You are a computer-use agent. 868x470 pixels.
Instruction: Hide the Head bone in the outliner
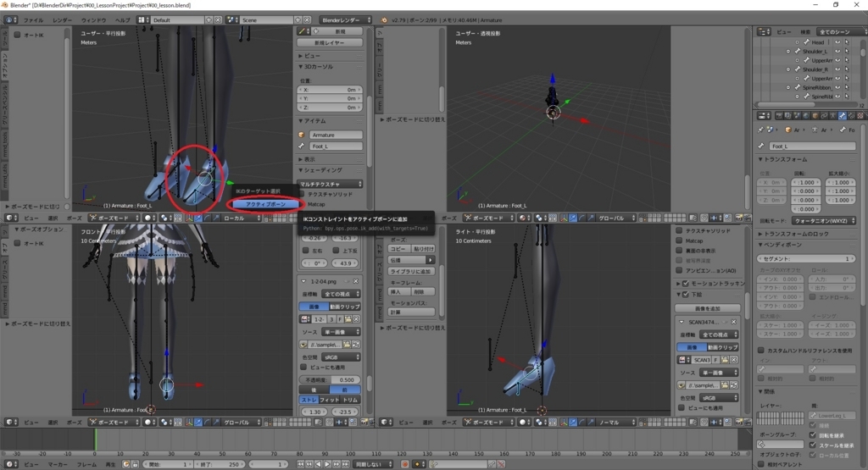[x=837, y=42]
